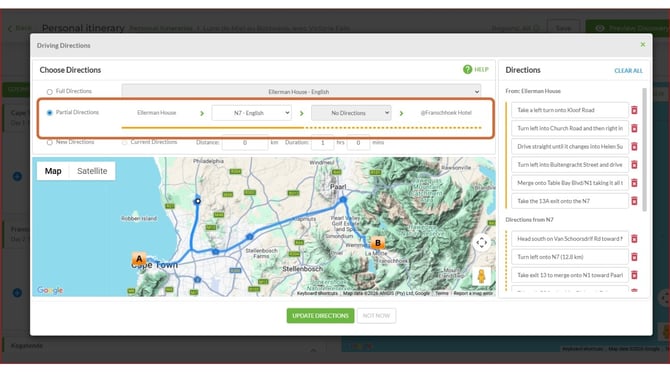Click the Stellenbosch label on the map
670x372 pixels.
[x=302, y=269]
